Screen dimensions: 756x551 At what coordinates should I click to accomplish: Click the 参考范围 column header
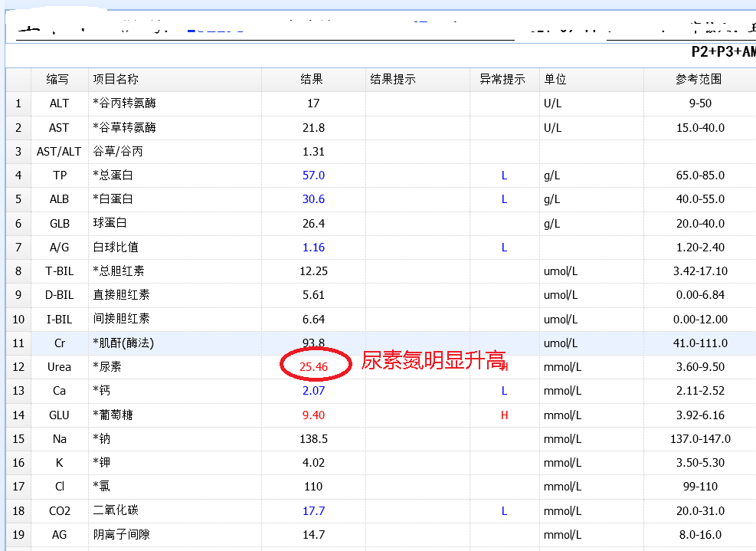pyautogui.click(x=698, y=79)
